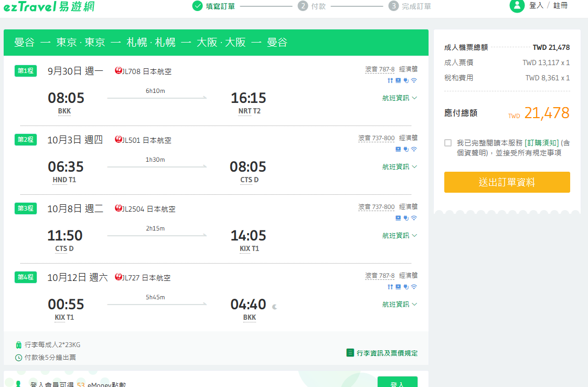Click the ezTravel 易遊網 logo
Image resolution: width=588 pixels, height=387 pixels.
(49, 6)
